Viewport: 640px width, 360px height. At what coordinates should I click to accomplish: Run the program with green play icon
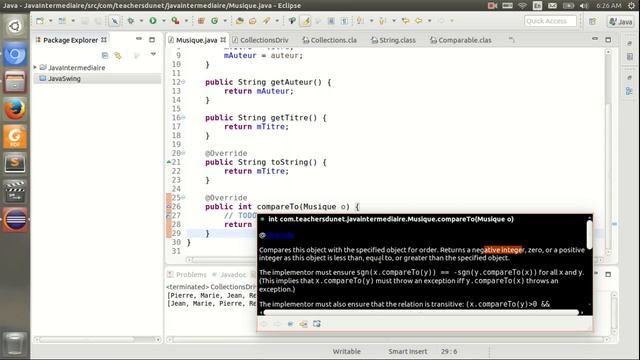(153, 21)
